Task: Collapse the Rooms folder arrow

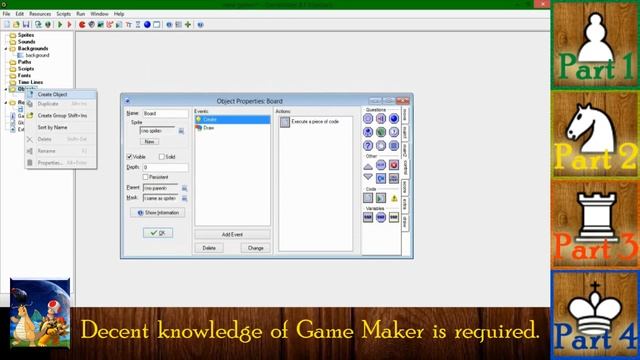Action: [x=6, y=102]
